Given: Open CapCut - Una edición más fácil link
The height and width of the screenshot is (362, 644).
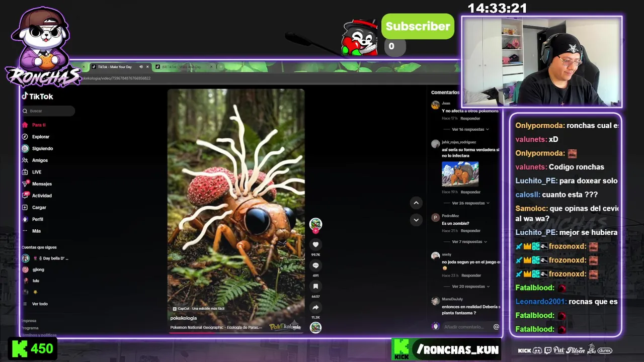Looking at the screenshot, I should tap(198, 309).
